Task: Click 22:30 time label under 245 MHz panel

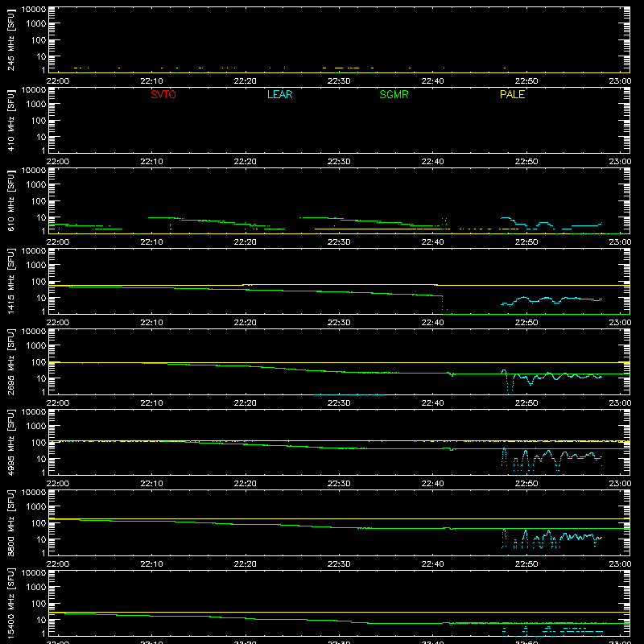Action: [339, 81]
